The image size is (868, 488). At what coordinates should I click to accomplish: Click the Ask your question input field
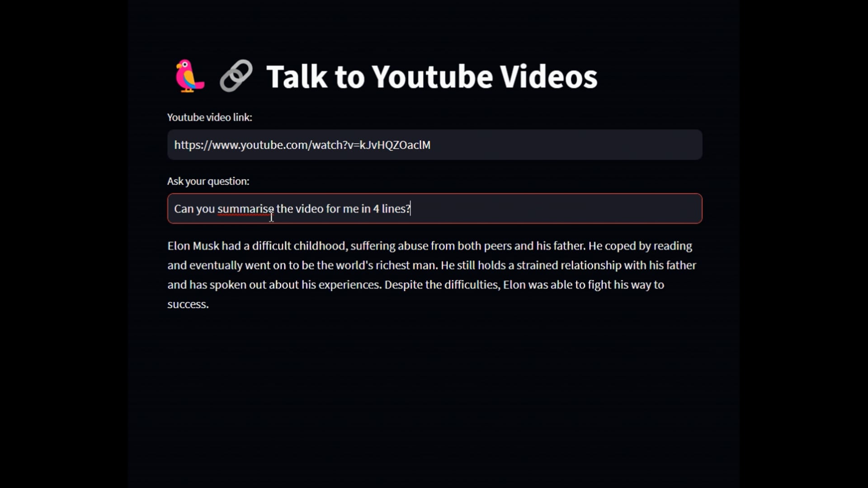coord(434,208)
